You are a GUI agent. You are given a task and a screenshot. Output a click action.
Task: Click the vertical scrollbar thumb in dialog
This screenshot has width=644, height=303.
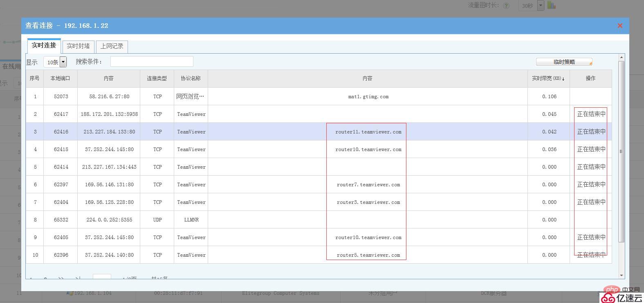click(622, 151)
